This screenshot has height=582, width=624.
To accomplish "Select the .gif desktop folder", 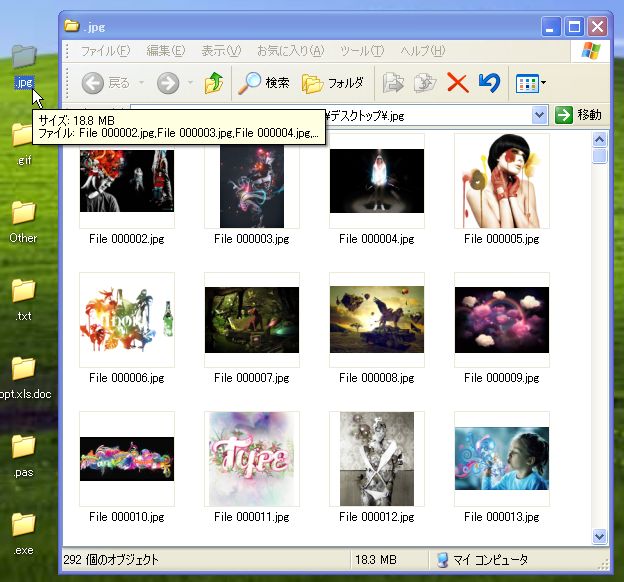I will coord(23,144).
